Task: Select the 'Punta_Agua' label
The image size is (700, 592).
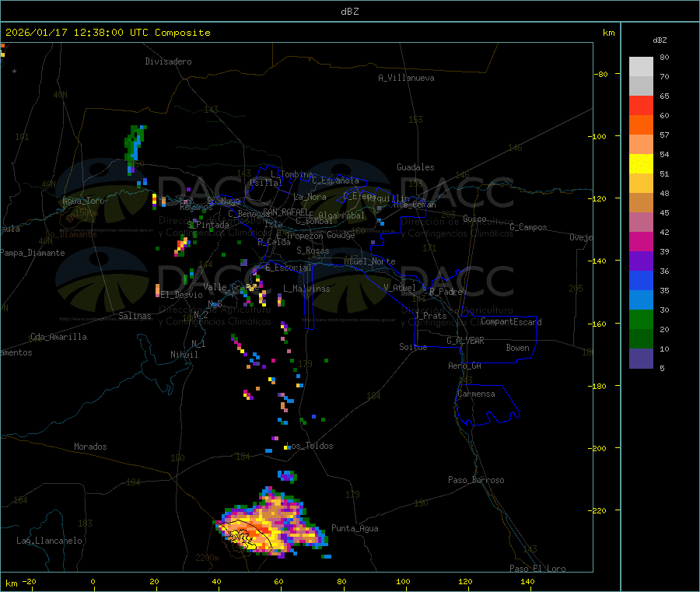Action: pyautogui.click(x=355, y=528)
